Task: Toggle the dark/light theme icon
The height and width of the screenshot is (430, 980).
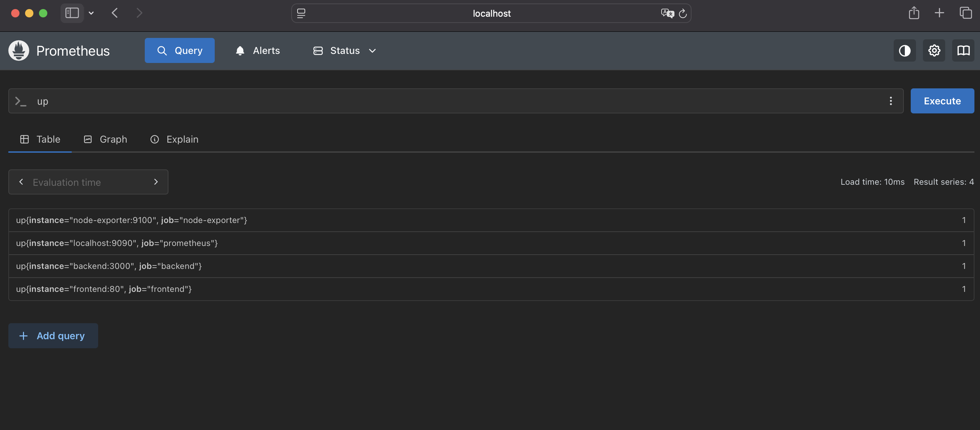Action: point(904,50)
